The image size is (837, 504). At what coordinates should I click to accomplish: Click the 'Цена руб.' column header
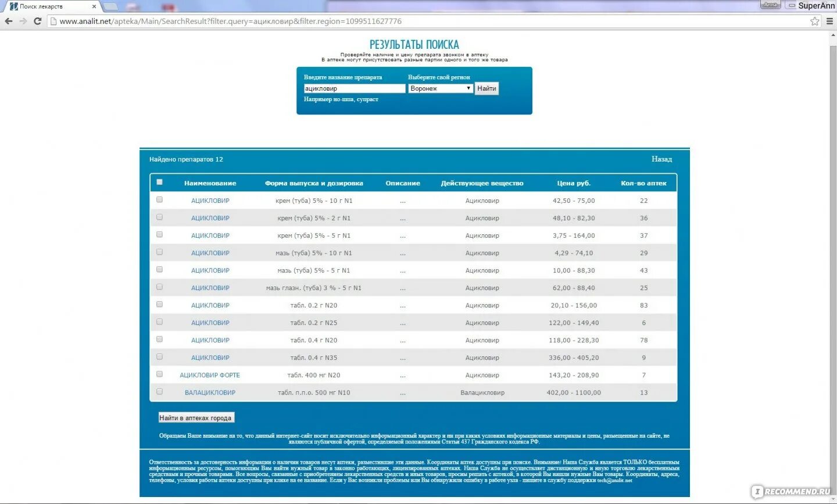click(x=574, y=183)
